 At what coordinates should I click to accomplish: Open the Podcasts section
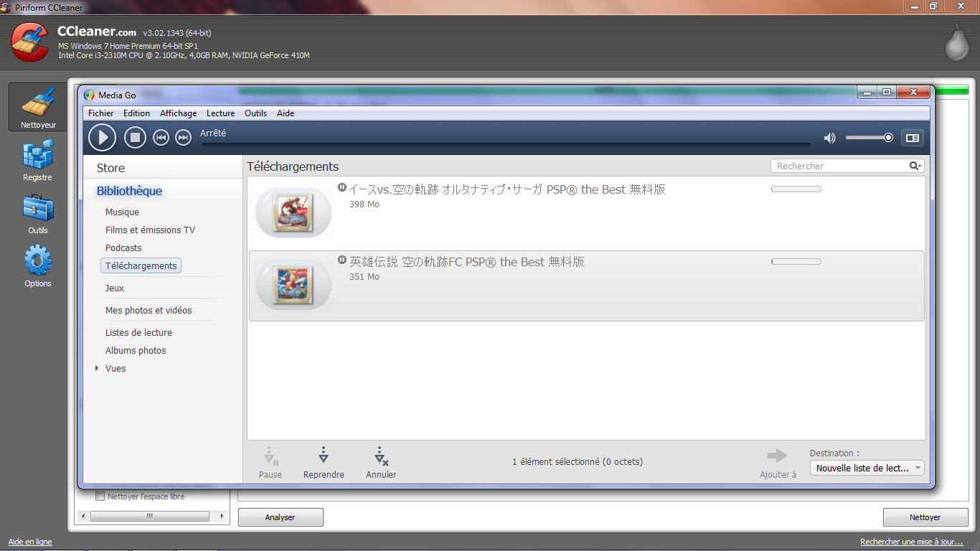[x=123, y=248]
